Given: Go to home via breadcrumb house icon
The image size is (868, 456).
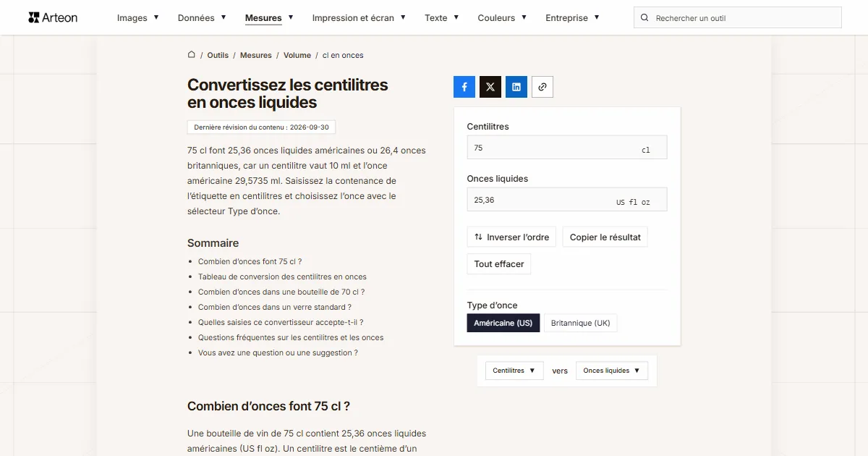Looking at the screenshot, I should (x=192, y=55).
